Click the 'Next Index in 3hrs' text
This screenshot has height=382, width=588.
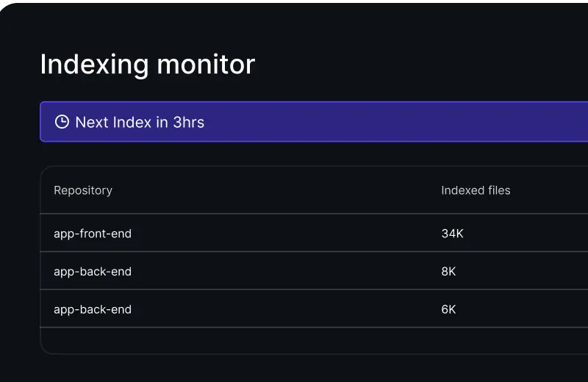pyautogui.click(x=140, y=122)
